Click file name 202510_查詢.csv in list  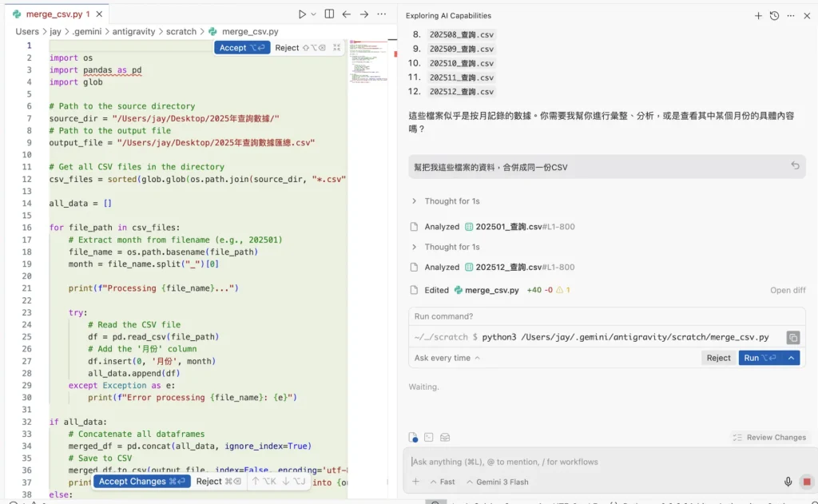coord(462,63)
